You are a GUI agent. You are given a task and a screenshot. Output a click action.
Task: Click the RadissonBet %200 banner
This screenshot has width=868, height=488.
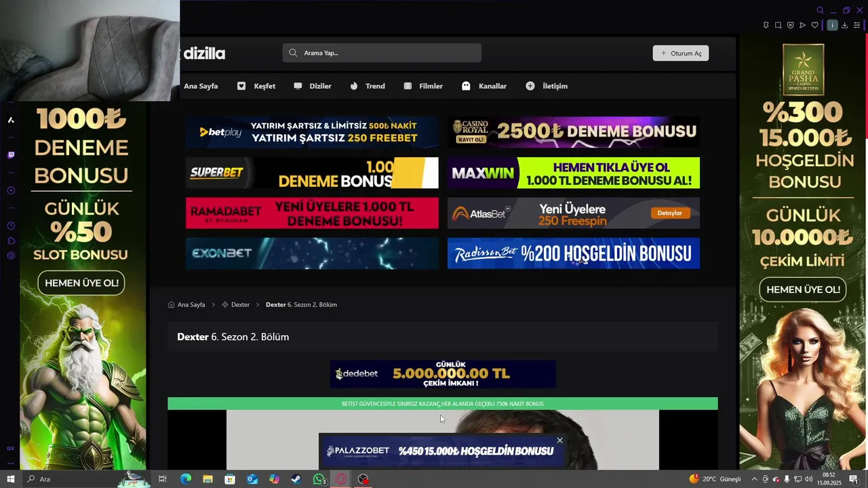[574, 253]
